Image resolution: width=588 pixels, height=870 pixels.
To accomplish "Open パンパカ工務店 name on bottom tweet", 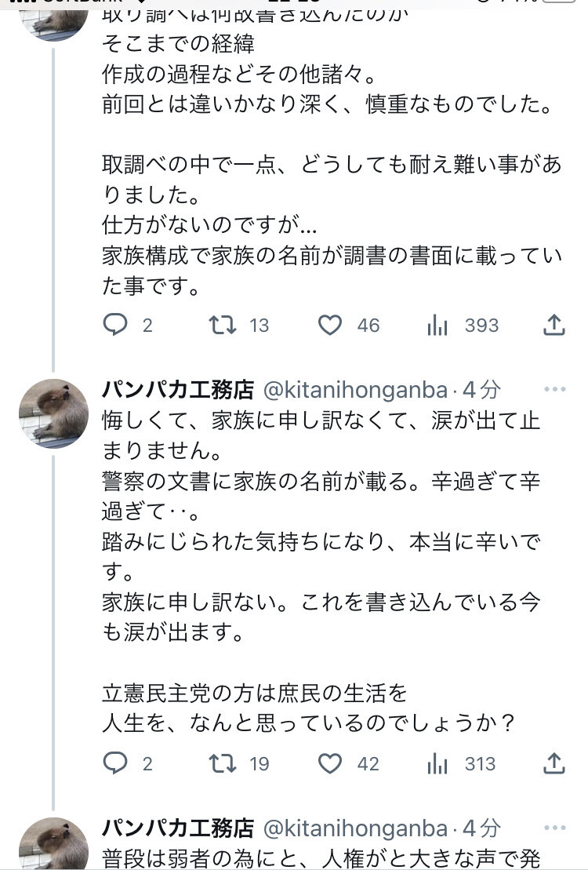I will coord(179,827).
